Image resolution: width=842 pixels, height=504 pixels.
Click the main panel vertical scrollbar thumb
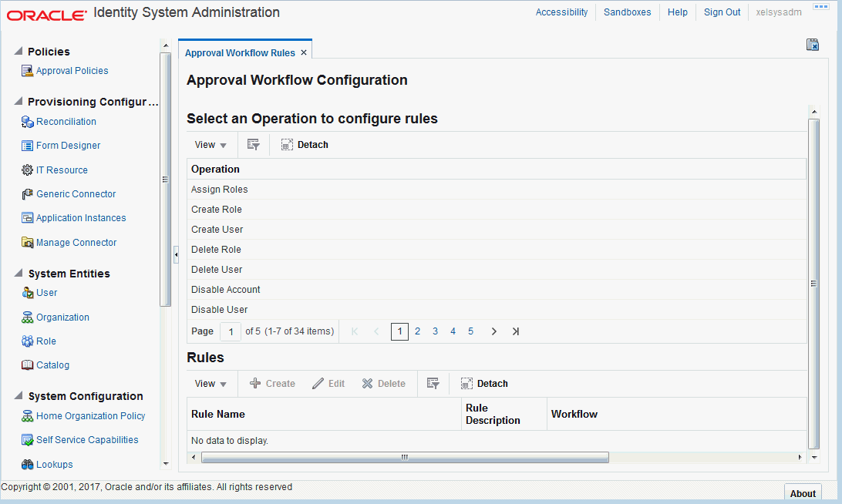click(813, 284)
